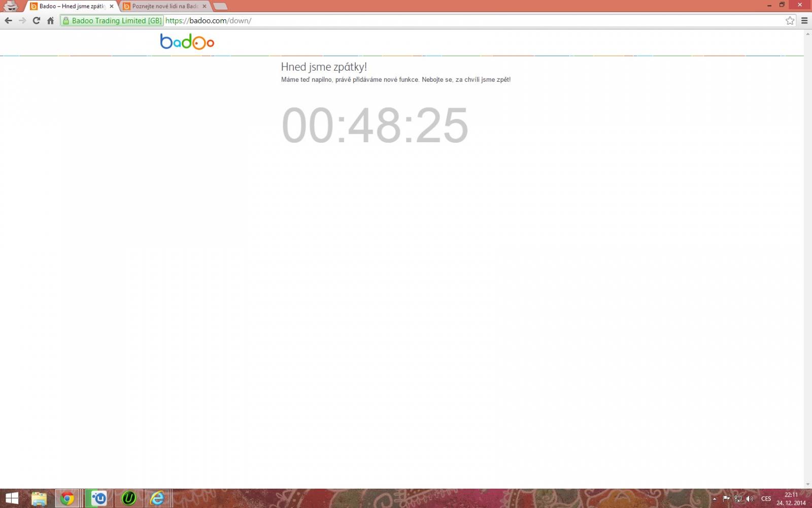The height and width of the screenshot is (508, 812).
Task: Launch Internet Explorer from the taskbar
Action: [x=158, y=499]
